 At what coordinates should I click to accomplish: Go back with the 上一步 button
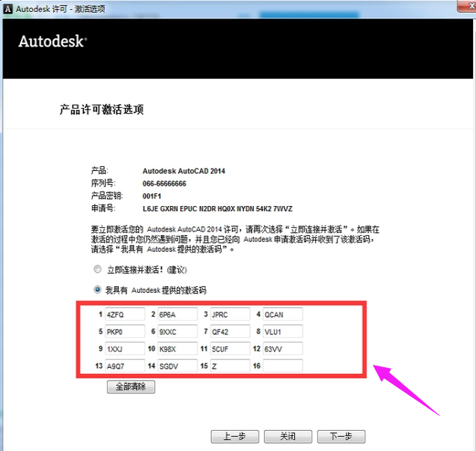(x=234, y=436)
